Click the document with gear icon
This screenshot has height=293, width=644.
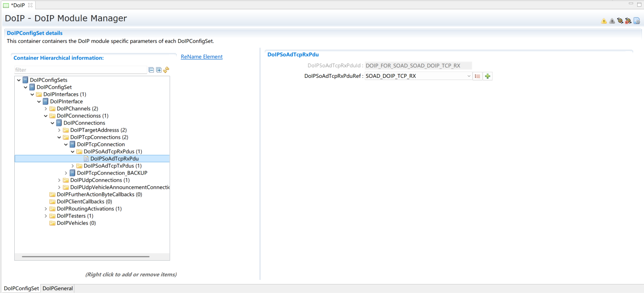[636, 21]
